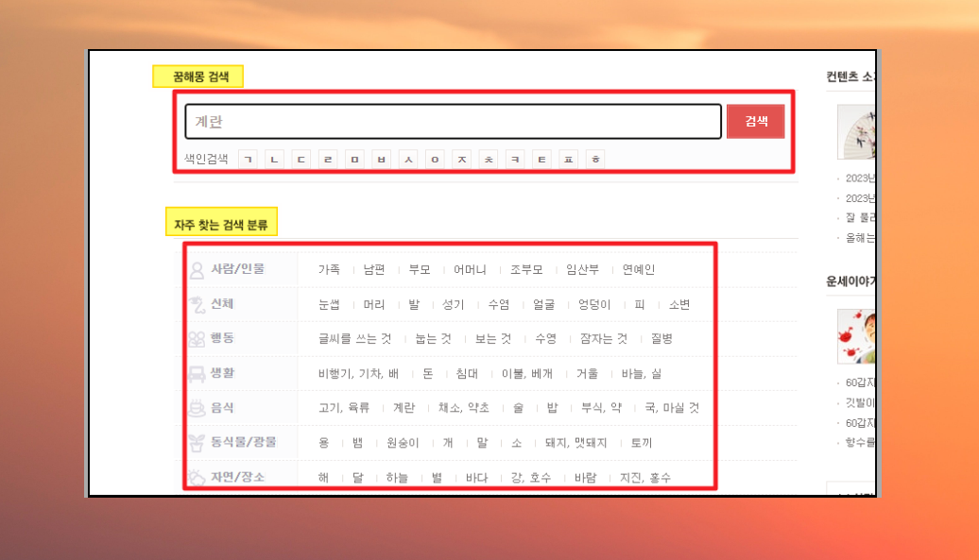Screen dimensions: 979x560
Task: Open the 음식 category
Action: click(222, 407)
